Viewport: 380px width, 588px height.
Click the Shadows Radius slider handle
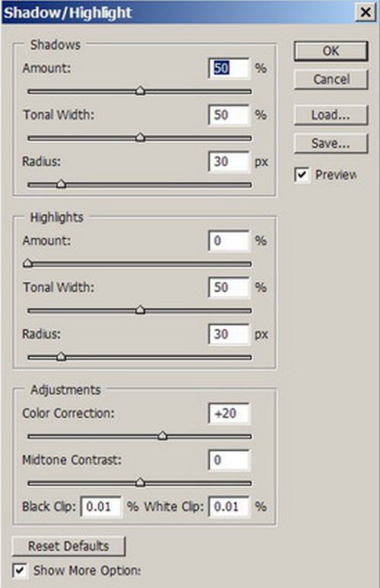coord(61,184)
